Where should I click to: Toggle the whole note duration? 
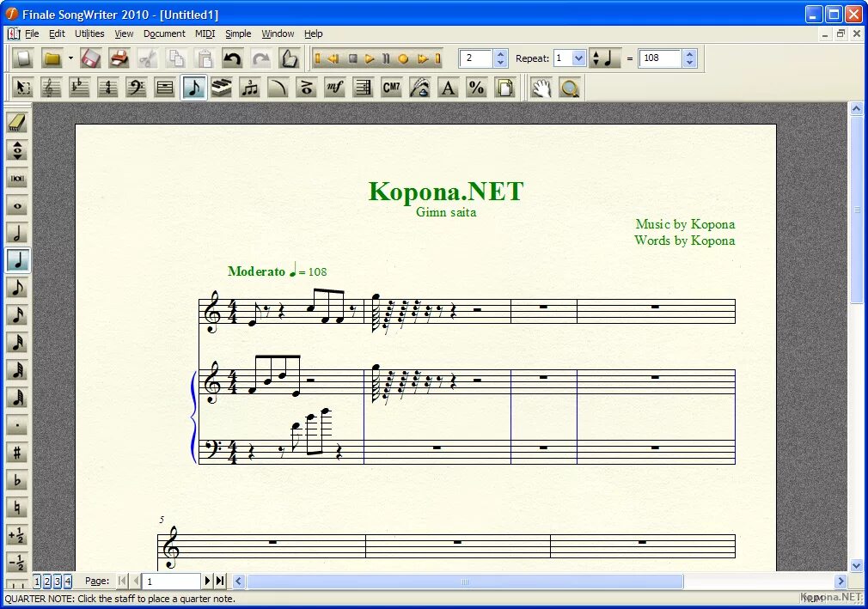click(17, 206)
